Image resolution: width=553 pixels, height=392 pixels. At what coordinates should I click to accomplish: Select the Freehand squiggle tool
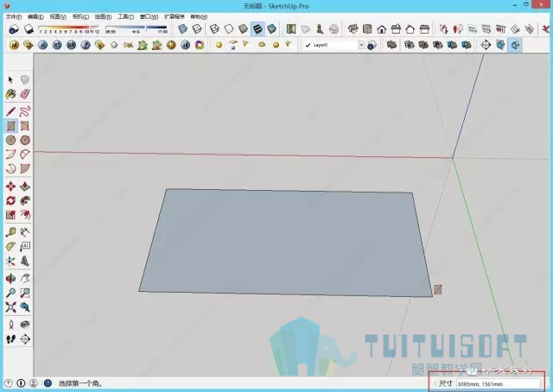[25, 111]
